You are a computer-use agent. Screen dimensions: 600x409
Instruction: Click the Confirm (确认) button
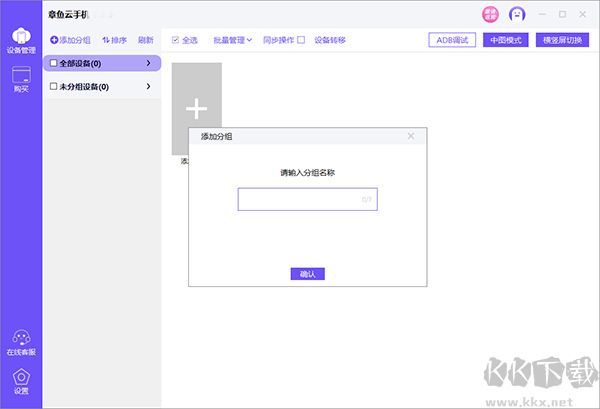coord(308,274)
